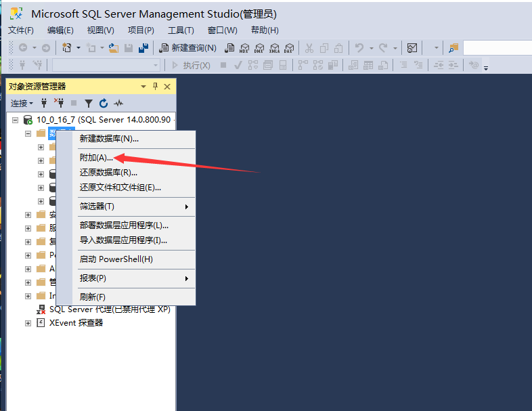
Task: Click the XMLA query icon in toolbar
Action: click(274, 47)
